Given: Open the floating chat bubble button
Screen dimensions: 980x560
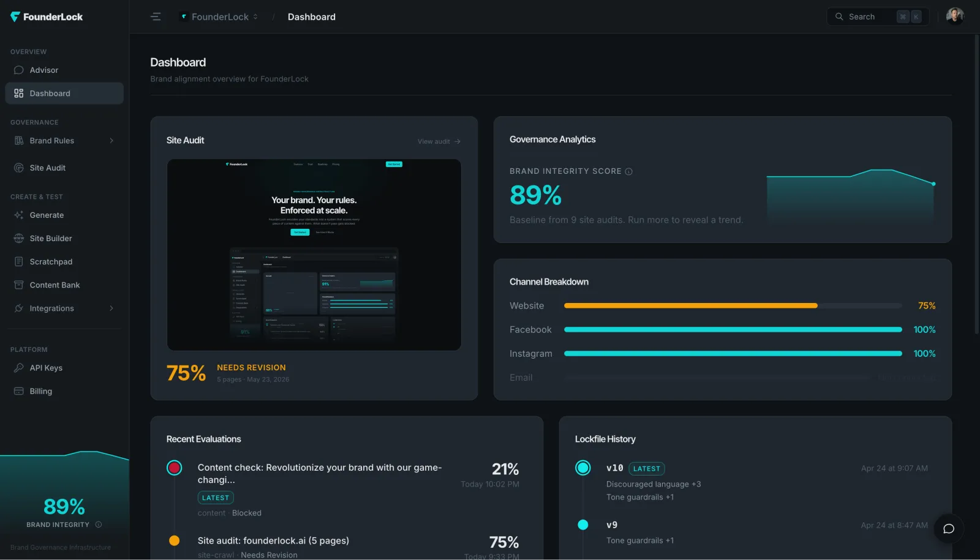Looking at the screenshot, I should pyautogui.click(x=949, y=529).
